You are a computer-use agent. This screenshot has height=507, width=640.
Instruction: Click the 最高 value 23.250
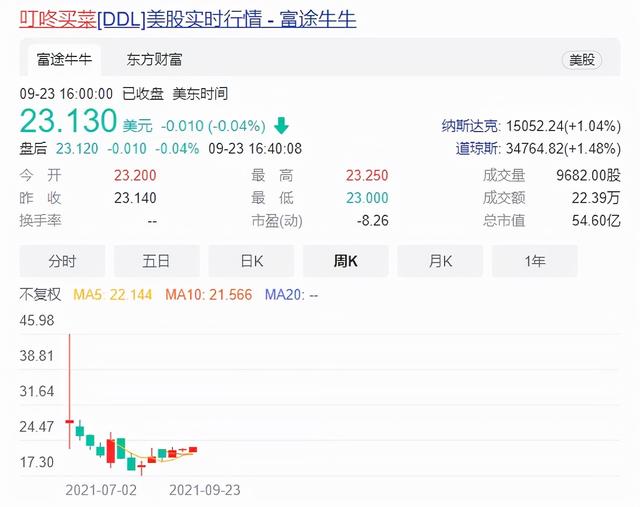tap(367, 176)
